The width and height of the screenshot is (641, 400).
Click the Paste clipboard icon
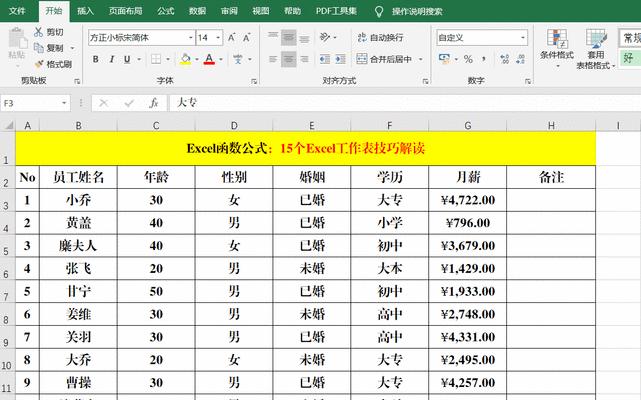(x=17, y=38)
